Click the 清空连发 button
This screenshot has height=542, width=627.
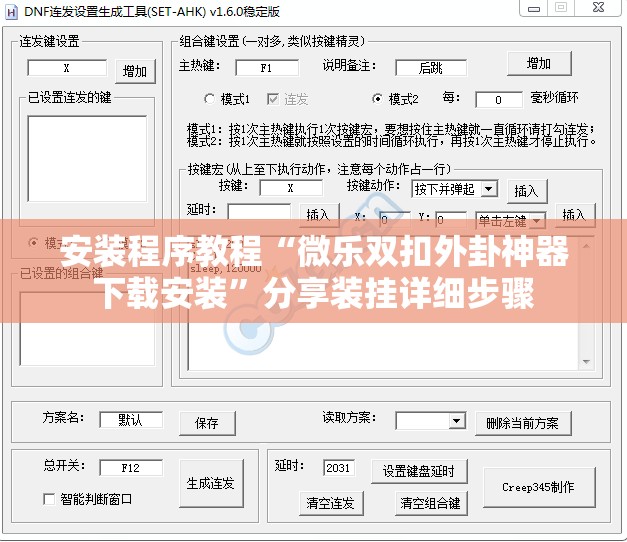point(331,503)
